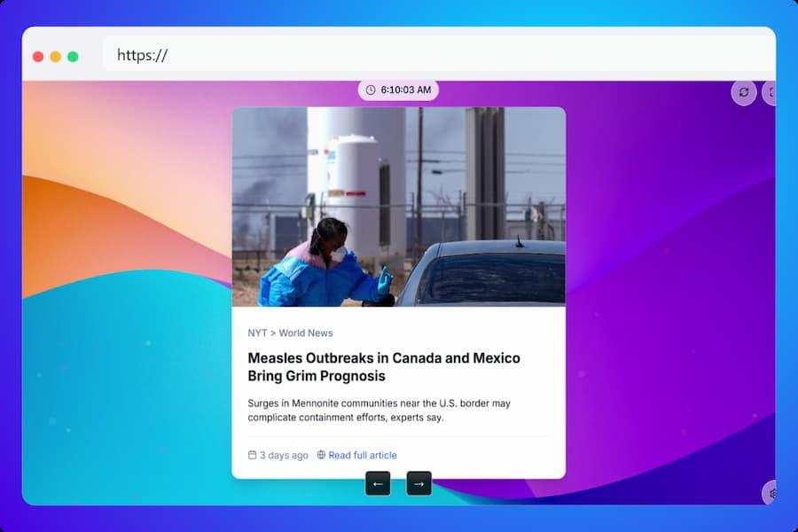This screenshot has width=798, height=532.
Task: Click the yellow minimize window dot
Action: coord(56,57)
